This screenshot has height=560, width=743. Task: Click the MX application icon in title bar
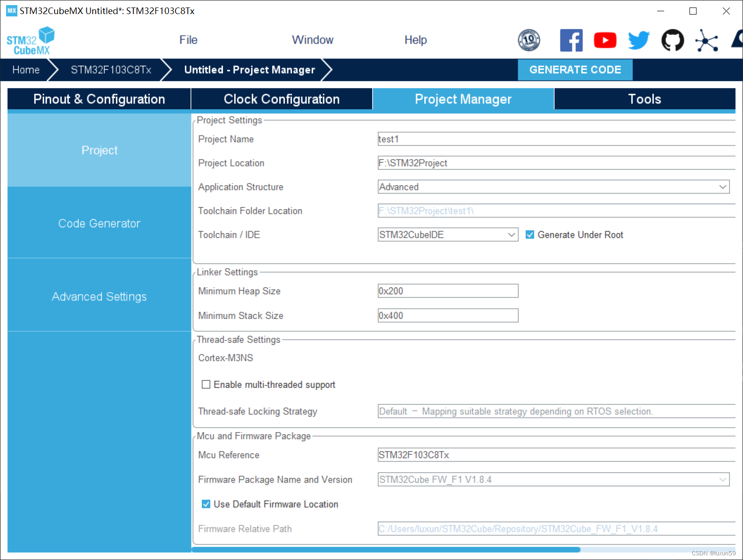tap(12, 10)
